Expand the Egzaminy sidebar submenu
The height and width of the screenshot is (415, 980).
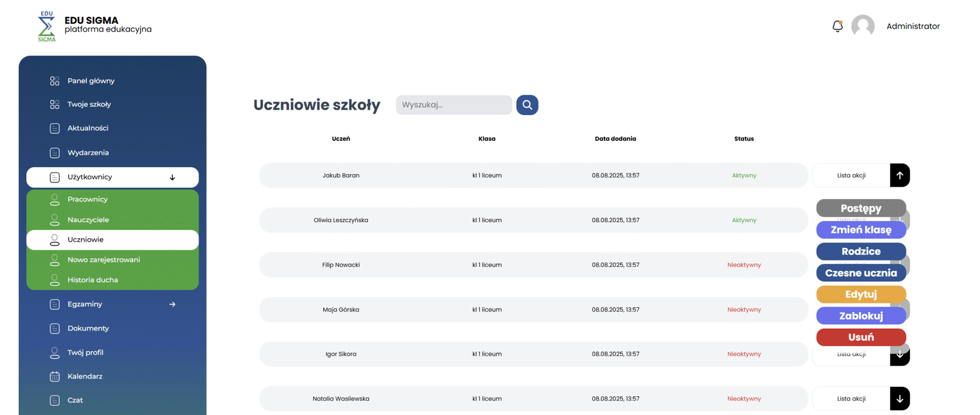(x=172, y=304)
